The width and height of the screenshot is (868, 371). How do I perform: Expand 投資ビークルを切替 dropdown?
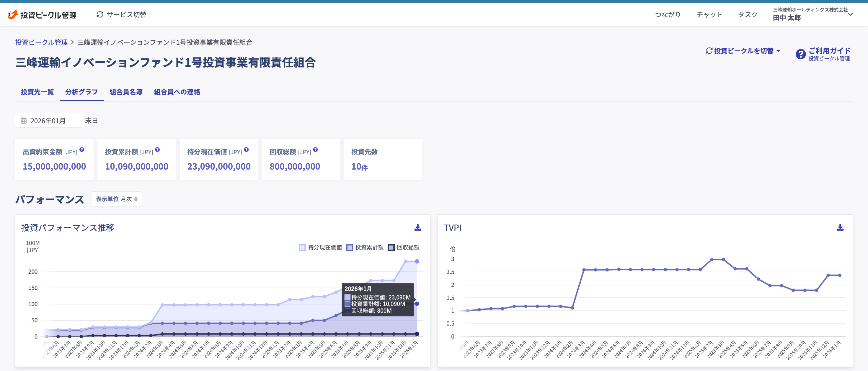click(x=743, y=51)
